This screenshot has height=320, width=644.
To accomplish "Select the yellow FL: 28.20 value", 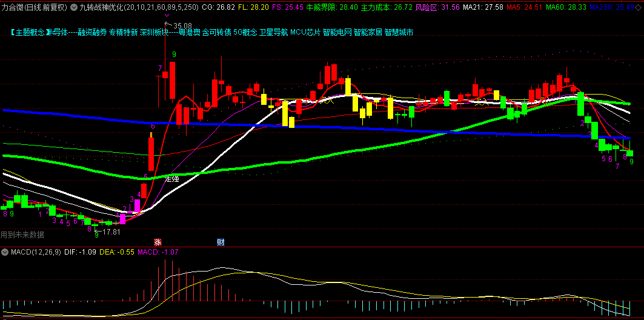I will pos(254,7).
